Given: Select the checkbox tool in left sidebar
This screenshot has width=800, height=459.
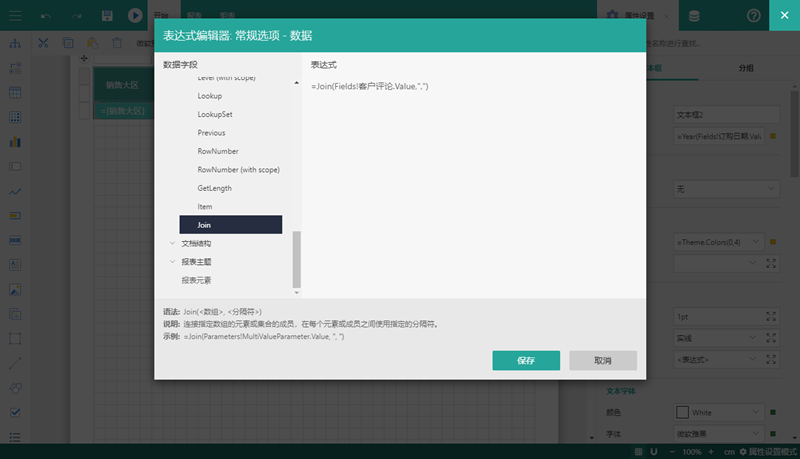Looking at the screenshot, I should click(x=15, y=412).
